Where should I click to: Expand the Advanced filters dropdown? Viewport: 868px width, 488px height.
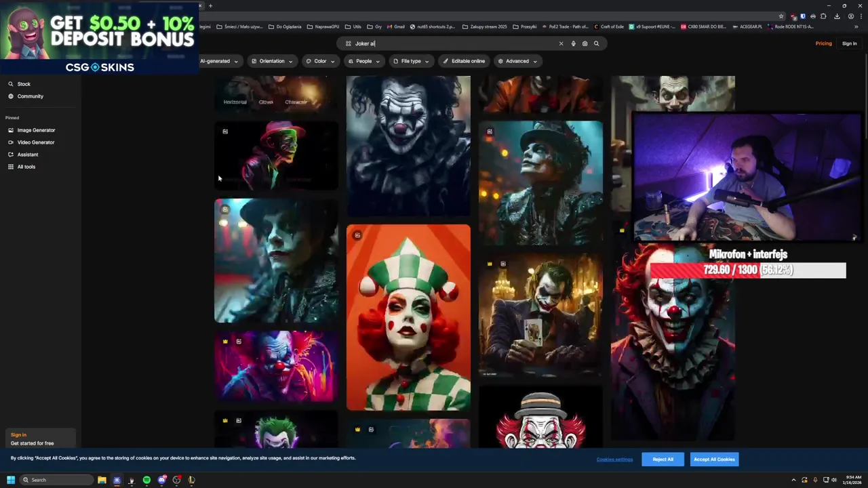[517, 61]
